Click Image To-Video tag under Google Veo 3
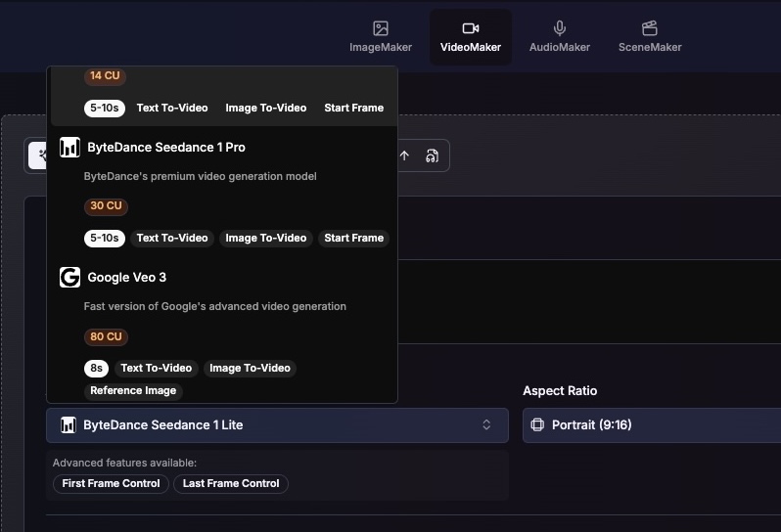Viewport: 781px width, 532px height. pos(250,369)
